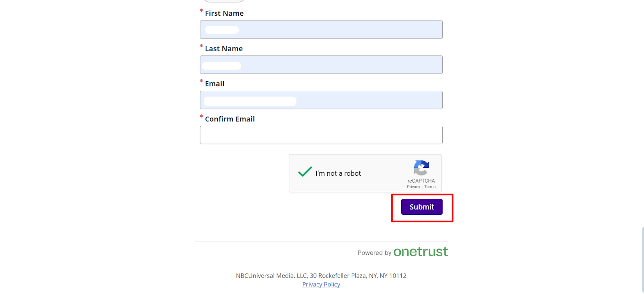Focus the Last Name input field

321,65
